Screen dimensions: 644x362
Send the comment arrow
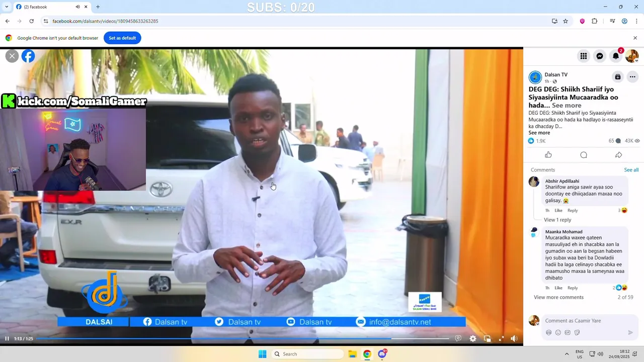point(630,332)
